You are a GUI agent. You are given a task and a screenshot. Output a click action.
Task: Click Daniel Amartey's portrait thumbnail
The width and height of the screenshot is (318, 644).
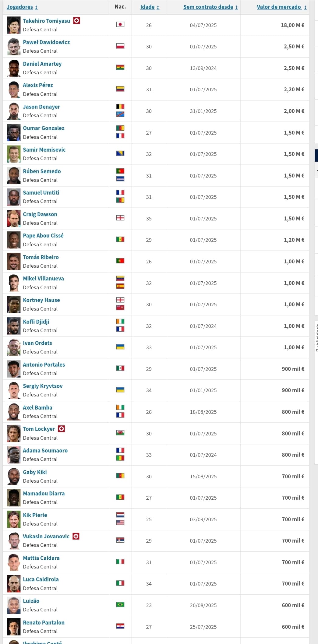(x=14, y=68)
